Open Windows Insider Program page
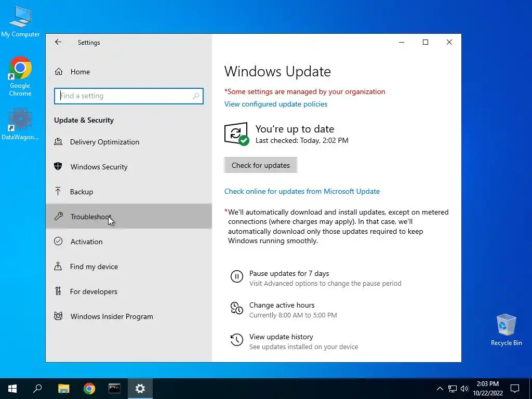This screenshot has height=399, width=532. coord(129,316)
